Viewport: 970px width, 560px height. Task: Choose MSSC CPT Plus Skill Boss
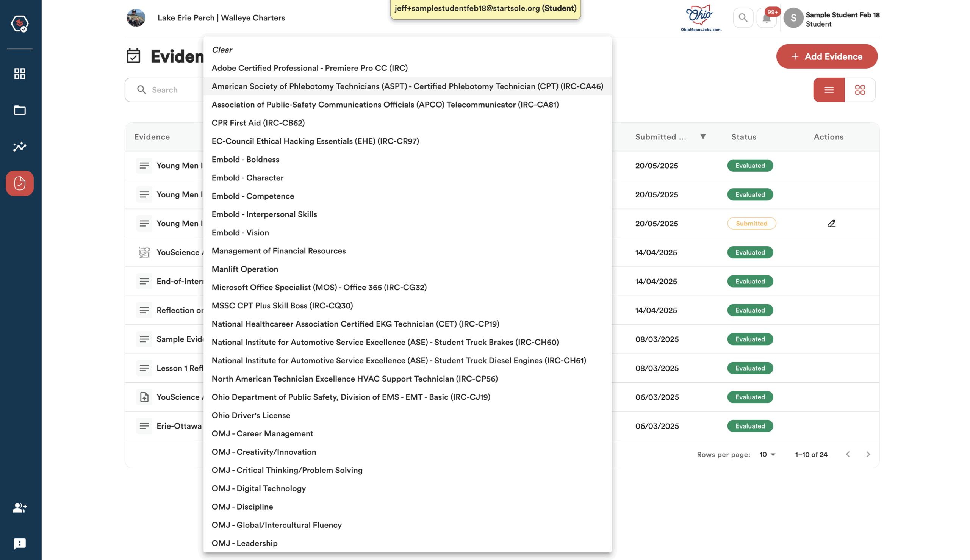pyautogui.click(x=407, y=305)
